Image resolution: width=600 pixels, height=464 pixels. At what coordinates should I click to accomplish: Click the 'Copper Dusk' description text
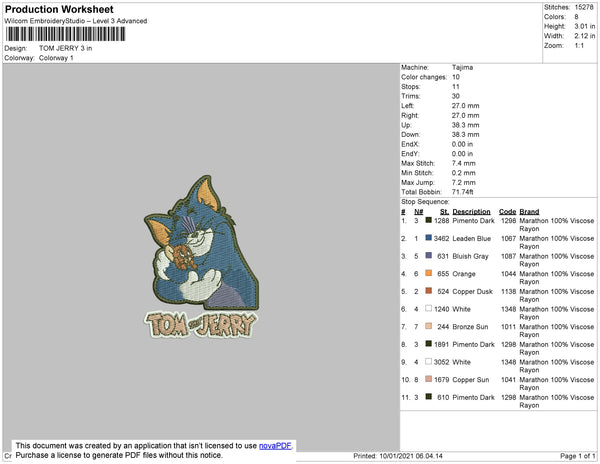click(473, 291)
